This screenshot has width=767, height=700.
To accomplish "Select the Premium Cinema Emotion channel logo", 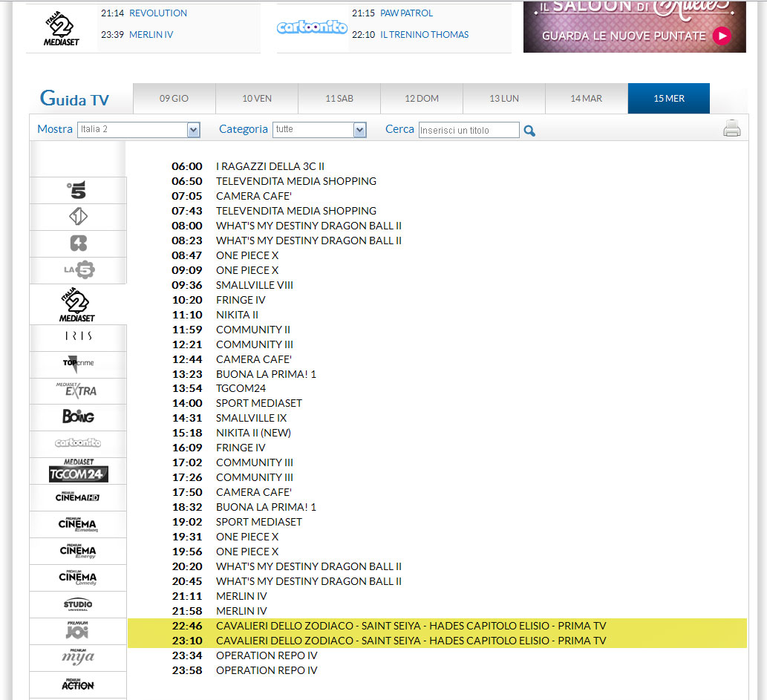I will (x=78, y=524).
